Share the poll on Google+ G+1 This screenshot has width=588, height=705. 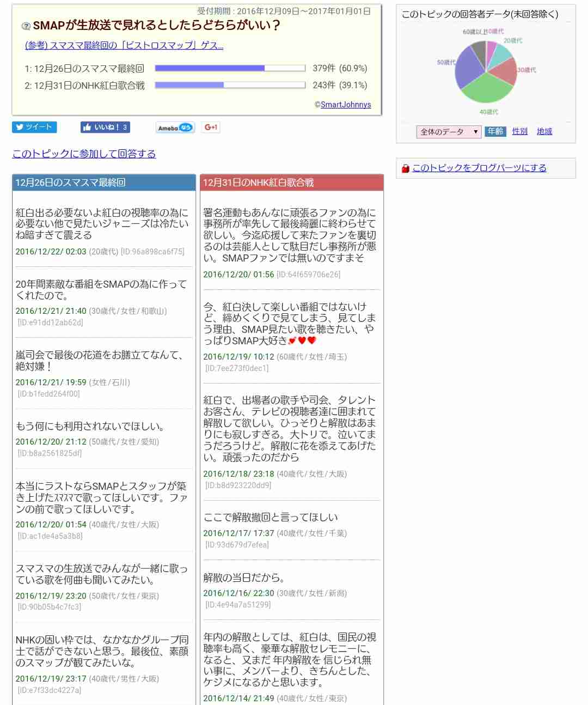click(x=211, y=127)
